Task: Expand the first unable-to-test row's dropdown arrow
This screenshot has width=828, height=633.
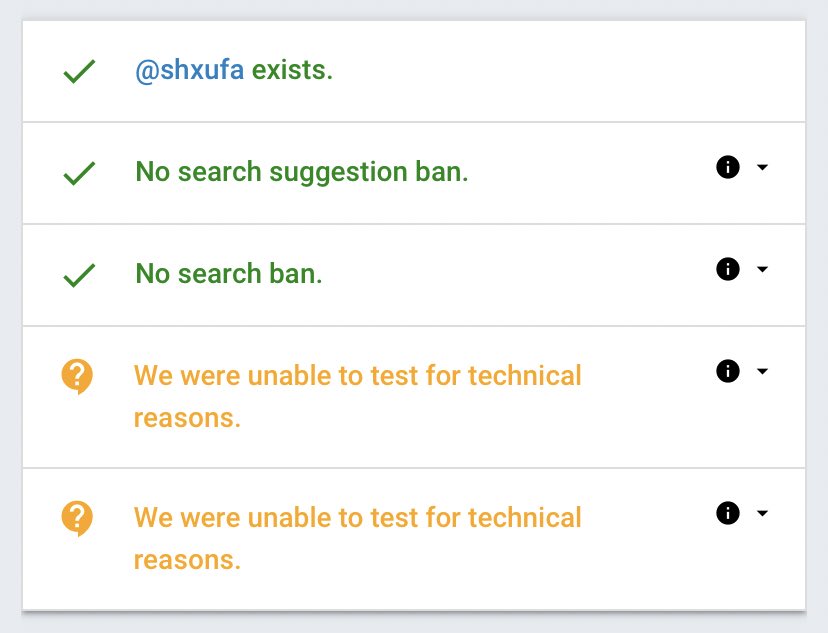Action: tap(762, 371)
